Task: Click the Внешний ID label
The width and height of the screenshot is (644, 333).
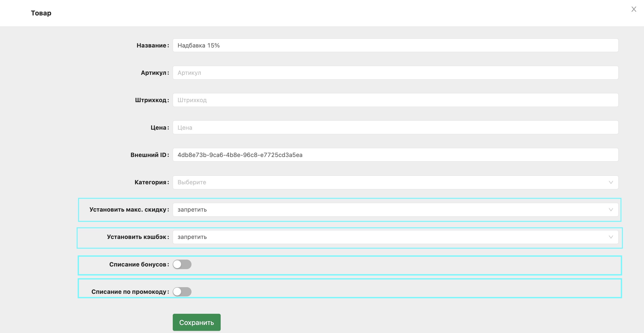Action: 150,155
